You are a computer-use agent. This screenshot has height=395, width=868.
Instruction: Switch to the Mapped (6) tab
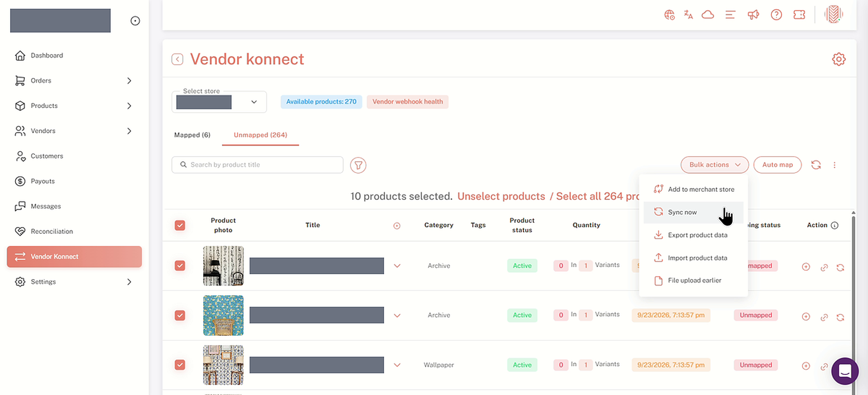click(x=192, y=135)
